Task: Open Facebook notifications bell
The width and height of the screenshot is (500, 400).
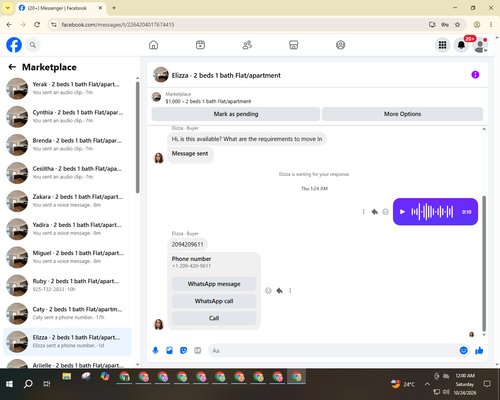Action: click(461, 45)
